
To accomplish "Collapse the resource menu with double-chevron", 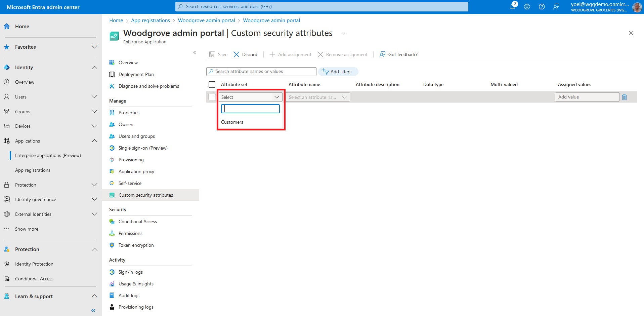I will click(195, 53).
